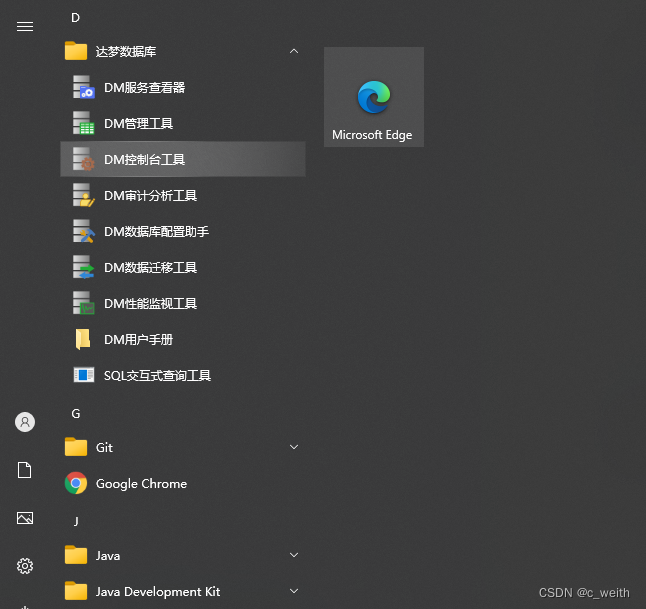The width and height of the screenshot is (646, 609).
Task: Click the 达梦数据库 folder icon
Action: click(x=76, y=51)
